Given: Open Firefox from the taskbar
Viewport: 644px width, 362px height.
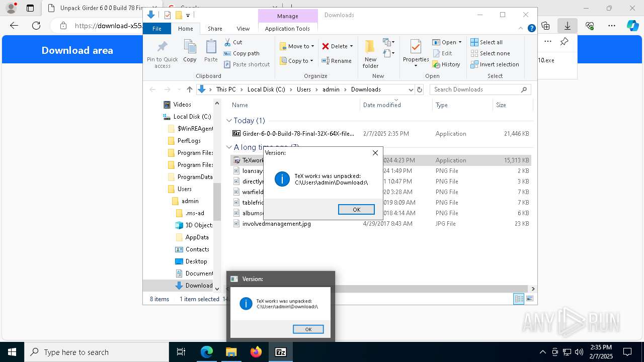Looking at the screenshot, I should [x=256, y=352].
